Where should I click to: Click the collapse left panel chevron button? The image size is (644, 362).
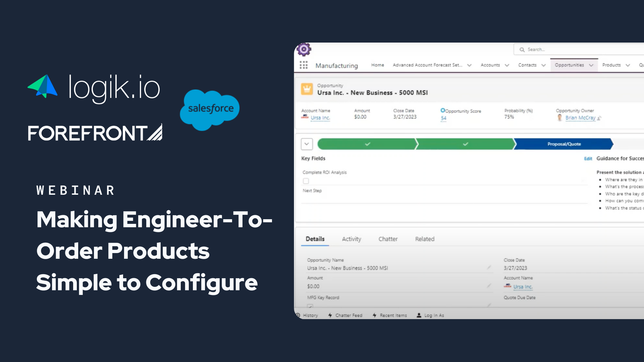tap(307, 144)
